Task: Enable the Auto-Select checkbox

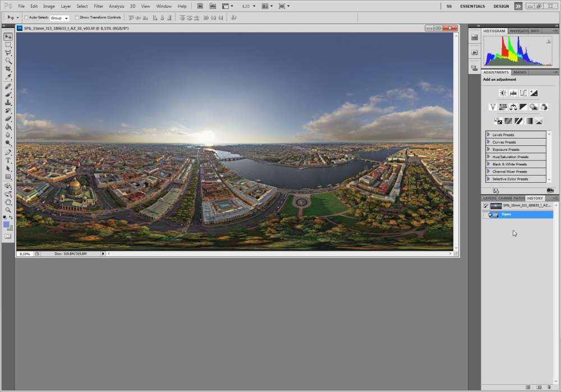Action: pos(26,17)
